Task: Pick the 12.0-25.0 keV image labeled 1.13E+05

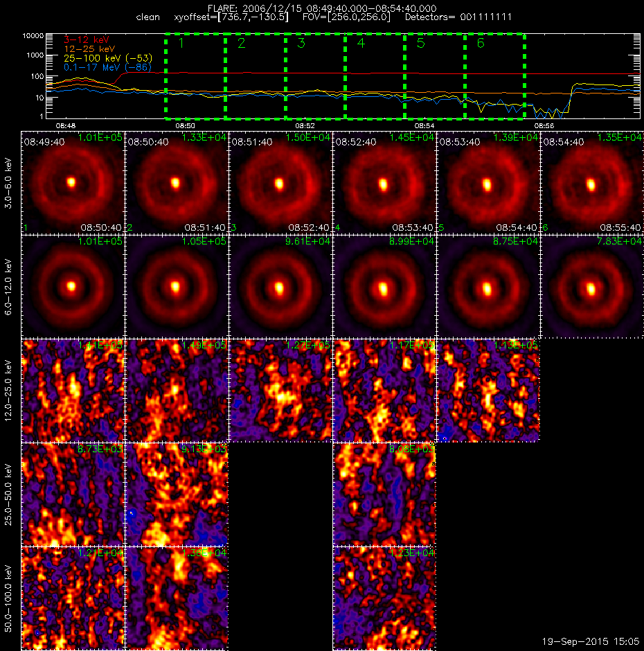Action: coord(488,391)
